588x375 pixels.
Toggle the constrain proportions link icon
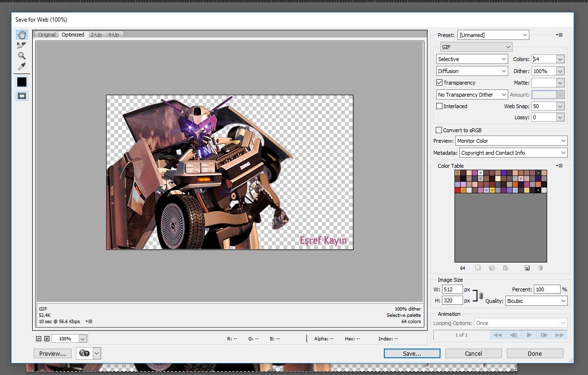481,296
